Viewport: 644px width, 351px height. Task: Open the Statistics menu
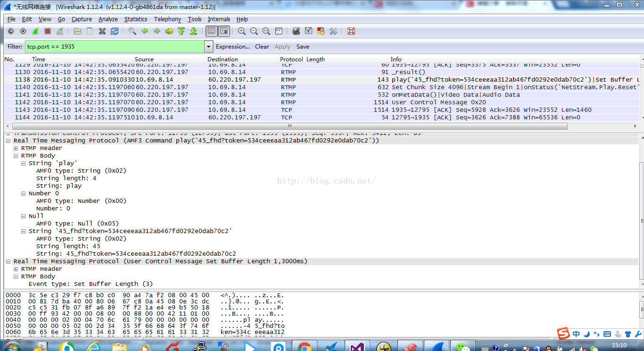[136, 19]
